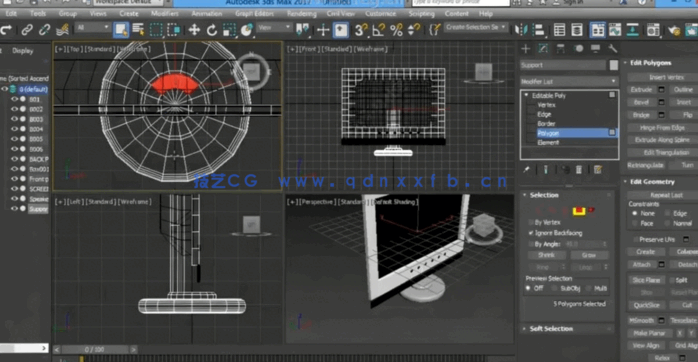The width and height of the screenshot is (698, 362).
Task: Open the Material Editor icon
Action: point(653,30)
